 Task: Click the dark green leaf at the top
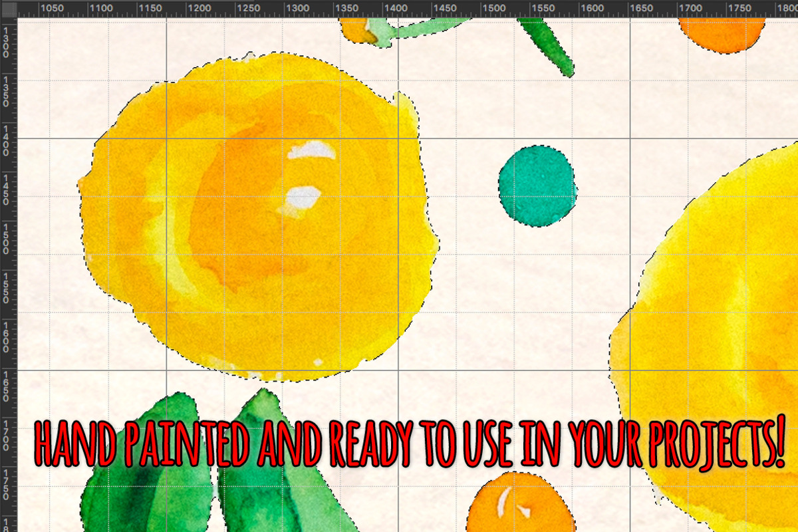547,47
